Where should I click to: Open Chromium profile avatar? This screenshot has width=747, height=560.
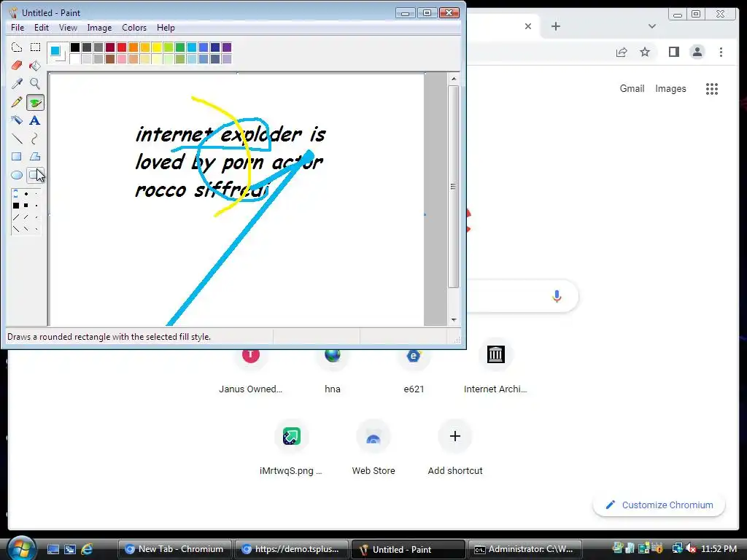(x=697, y=52)
